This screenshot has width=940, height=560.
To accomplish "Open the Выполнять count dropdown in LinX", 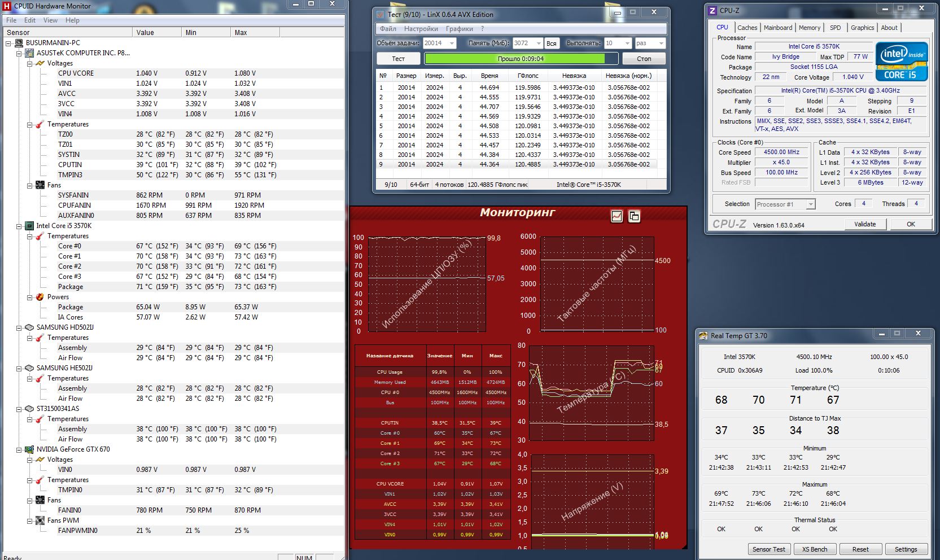I will [x=627, y=43].
